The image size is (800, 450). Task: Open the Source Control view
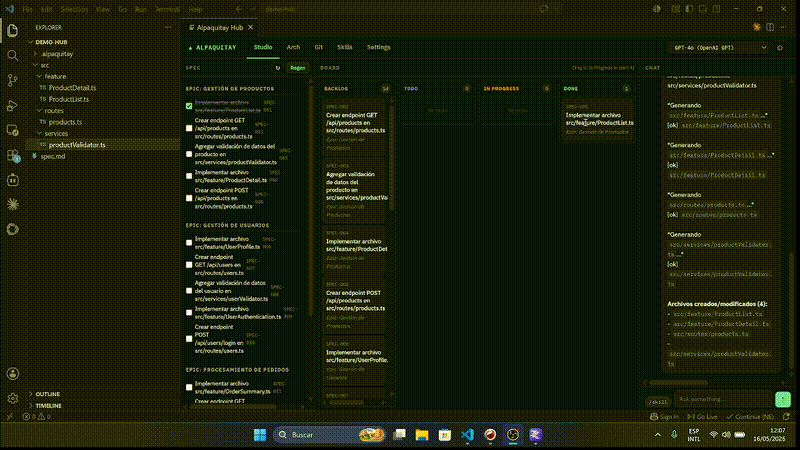13,80
